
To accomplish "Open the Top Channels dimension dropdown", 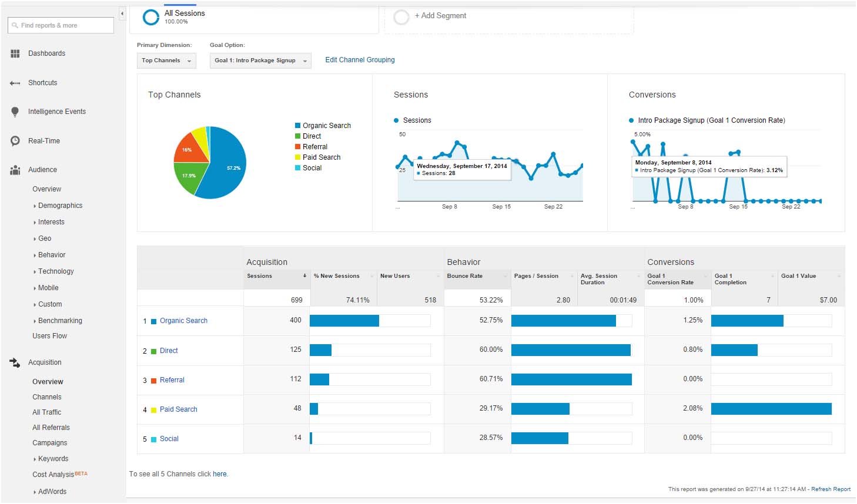I will pyautogui.click(x=166, y=61).
